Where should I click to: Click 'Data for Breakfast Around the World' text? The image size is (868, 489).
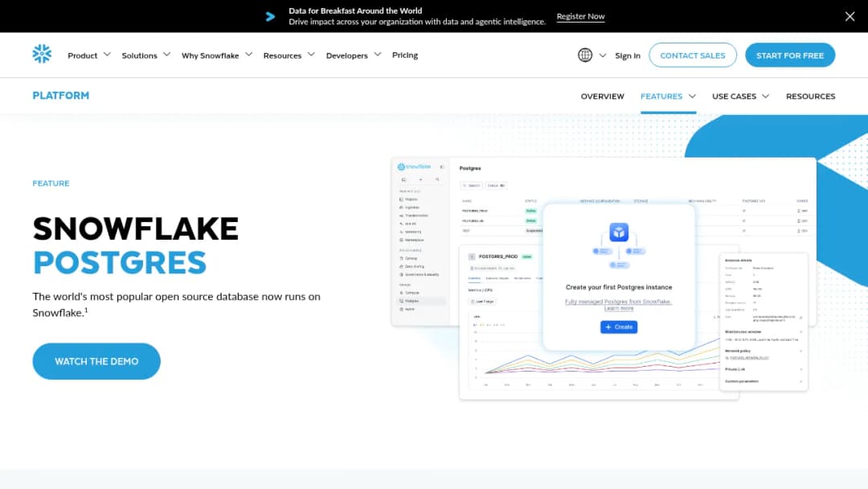355,10
